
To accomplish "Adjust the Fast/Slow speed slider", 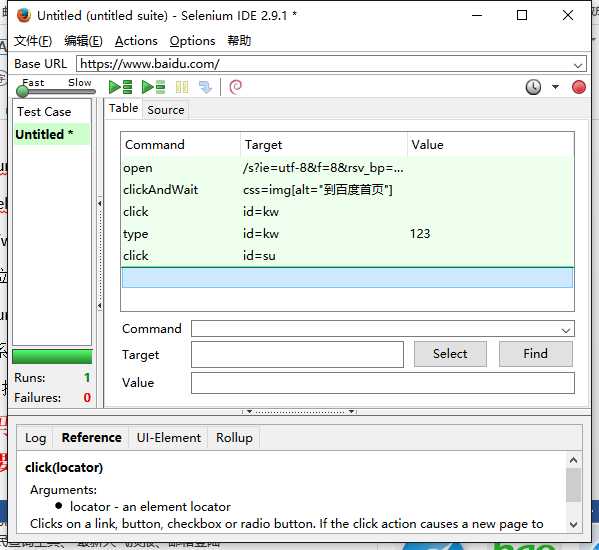I will click(x=23, y=91).
